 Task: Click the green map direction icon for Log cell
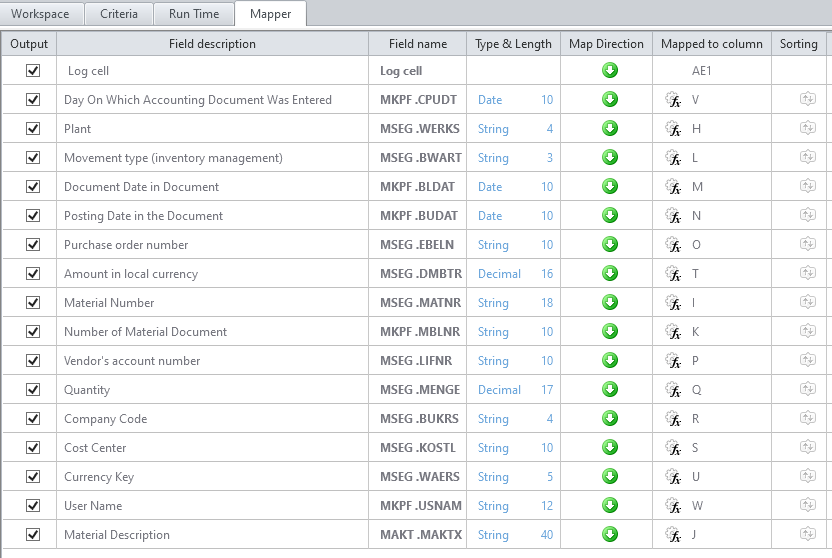(x=609, y=71)
